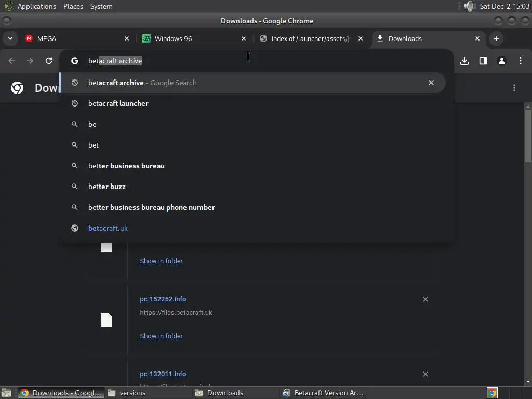Switch to the MEGA tab
Image resolution: width=532 pixels, height=399 pixels.
coord(77,38)
